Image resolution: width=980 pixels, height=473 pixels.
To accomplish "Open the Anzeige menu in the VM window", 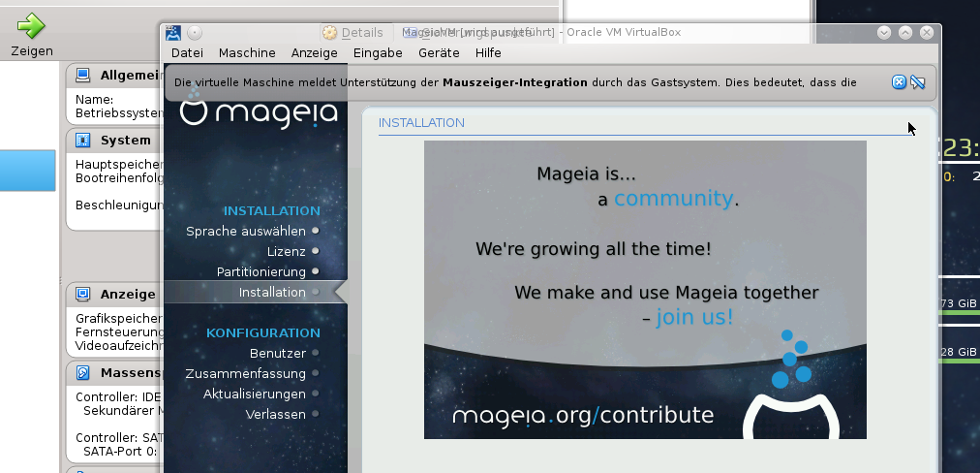I will pos(315,53).
